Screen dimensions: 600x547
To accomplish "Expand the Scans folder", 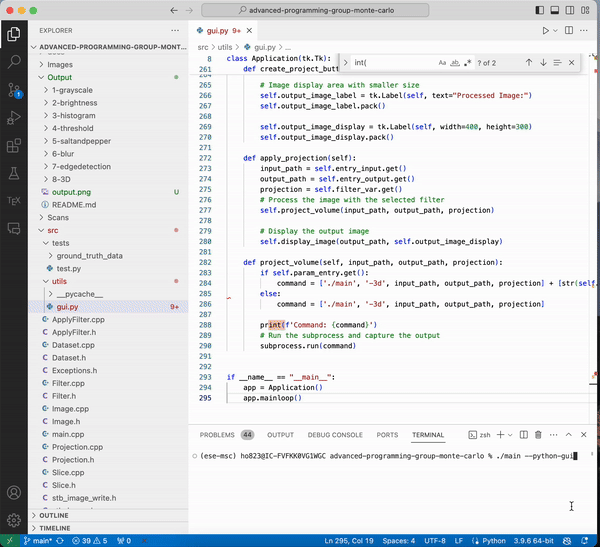I will [x=58, y=217].
